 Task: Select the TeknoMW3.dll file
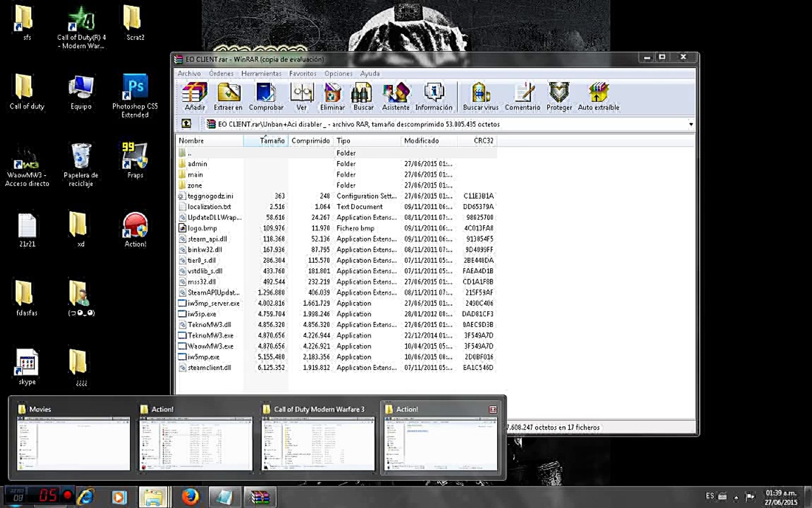[x=336, y=325]
